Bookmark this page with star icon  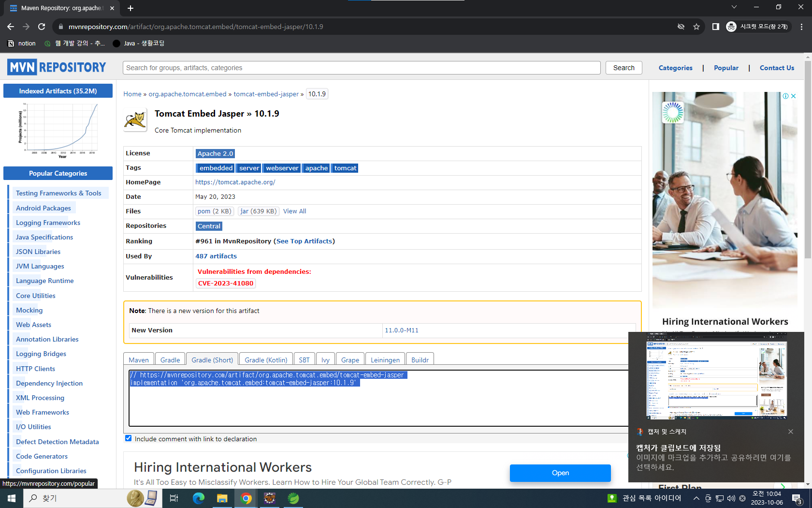(696, 27)
